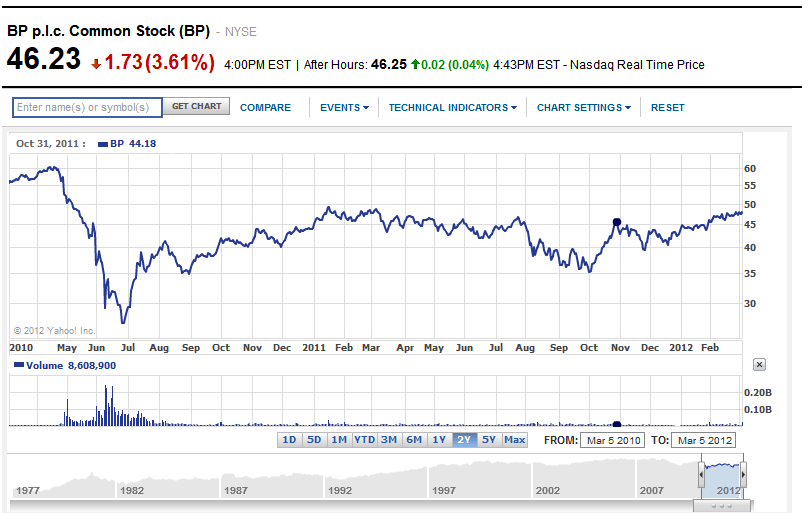The image size is (805, 513).
Task: Switch to the 5Y time range
Action: pyautogui.click(x=489, y=440)
